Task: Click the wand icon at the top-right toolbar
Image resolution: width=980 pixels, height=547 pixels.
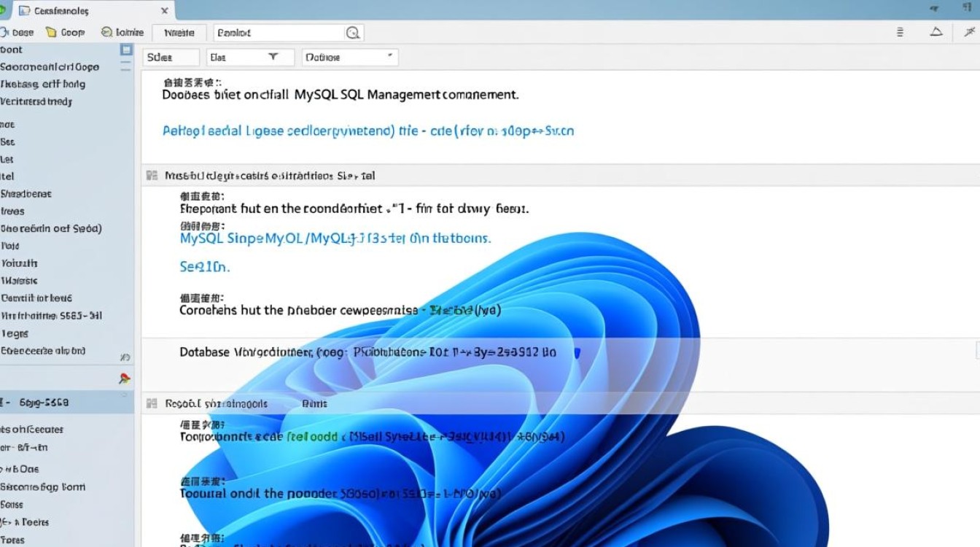Action: (x=969, y=32)
